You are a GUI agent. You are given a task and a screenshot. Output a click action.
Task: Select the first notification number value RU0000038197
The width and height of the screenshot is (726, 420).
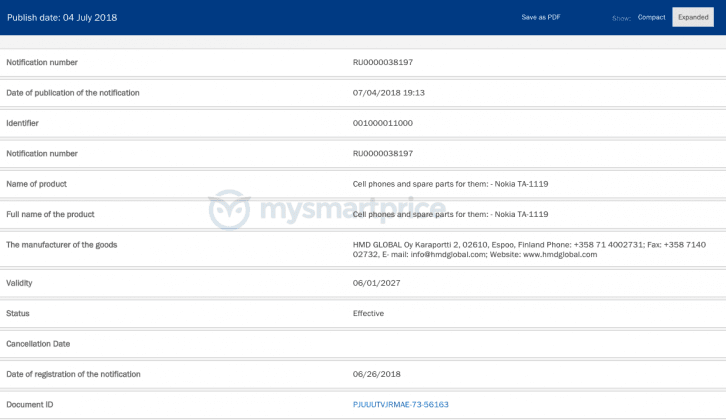coord(383,62)
